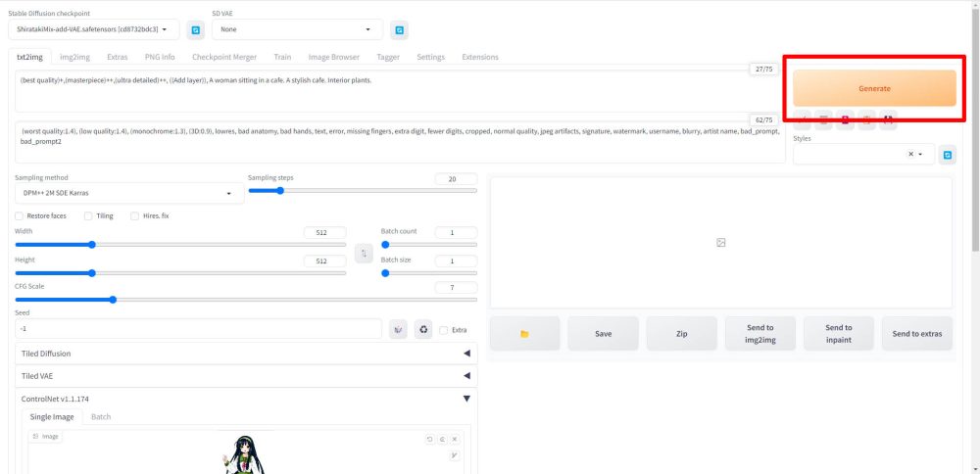This screenshot has height=474, width=980.
Task: Click the Send to inpaint button
Action: [838, 334]
